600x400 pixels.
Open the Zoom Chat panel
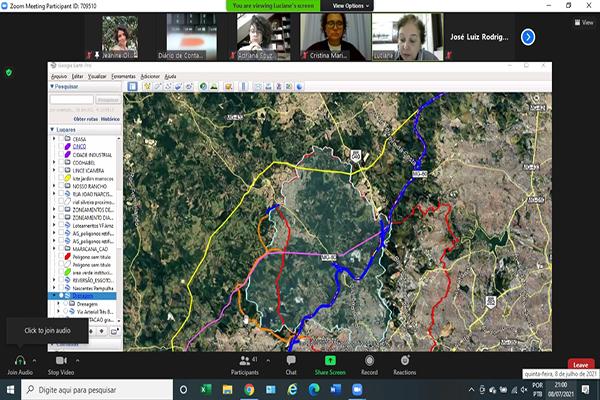pos(291,365)
